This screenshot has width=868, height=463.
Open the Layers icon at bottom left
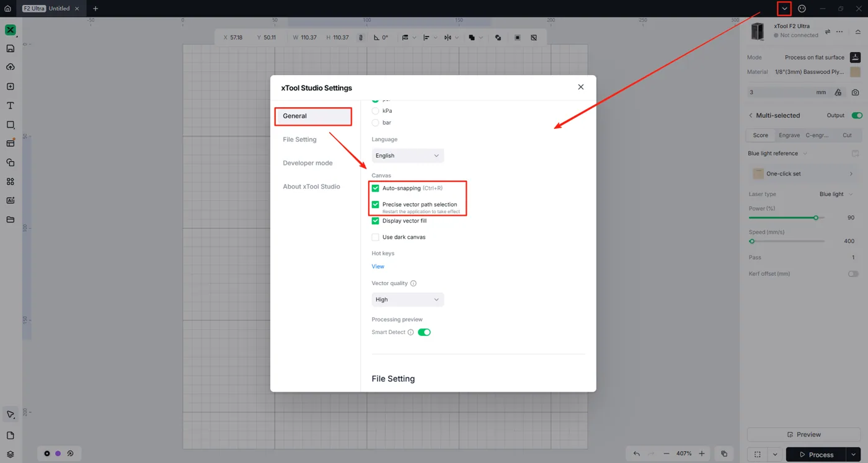click(x=11, y=454)
